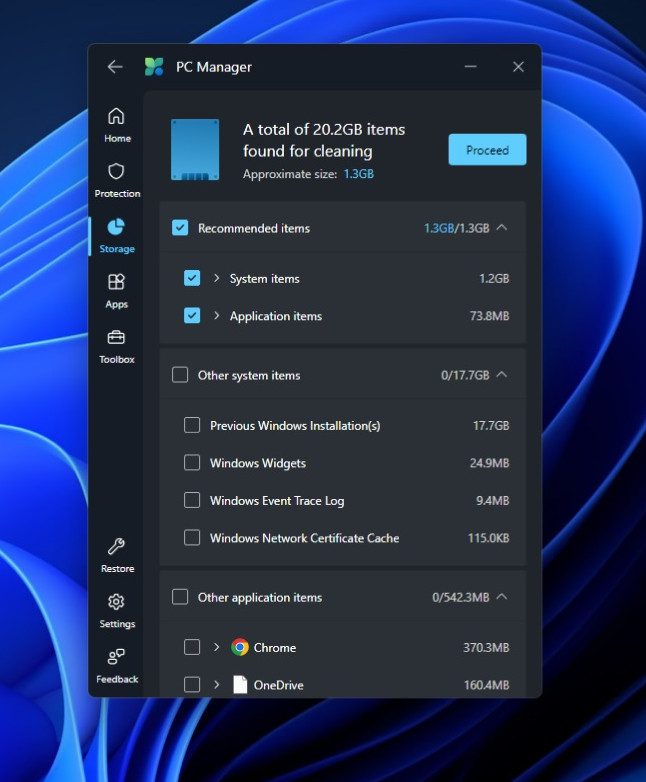Open the Protection shield icon
The height and width of the screenshot is (782, 646).
pyautogui.click(x=116, y=171)
